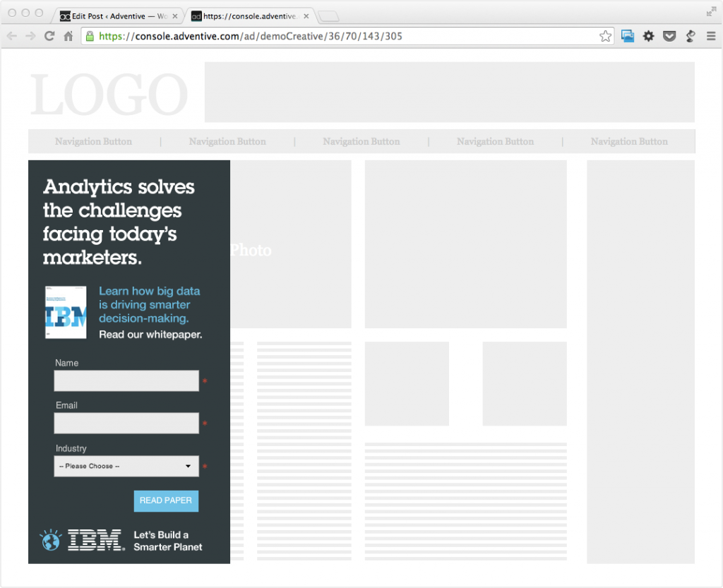Viewport: 723px width, 588px height.
Task: Open a new tab with the blank tab button
Action: [328, 17]
